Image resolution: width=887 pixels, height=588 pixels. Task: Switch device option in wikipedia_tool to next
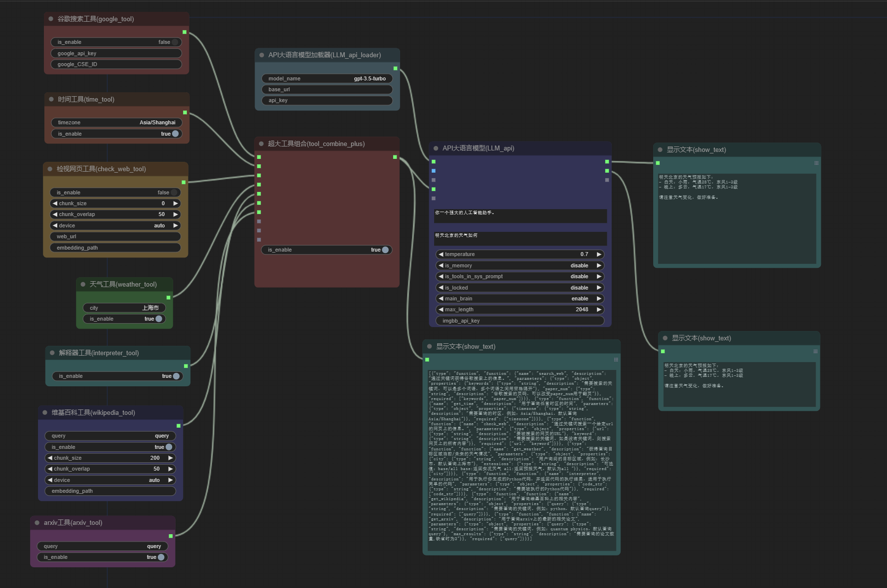click(170, 480)
